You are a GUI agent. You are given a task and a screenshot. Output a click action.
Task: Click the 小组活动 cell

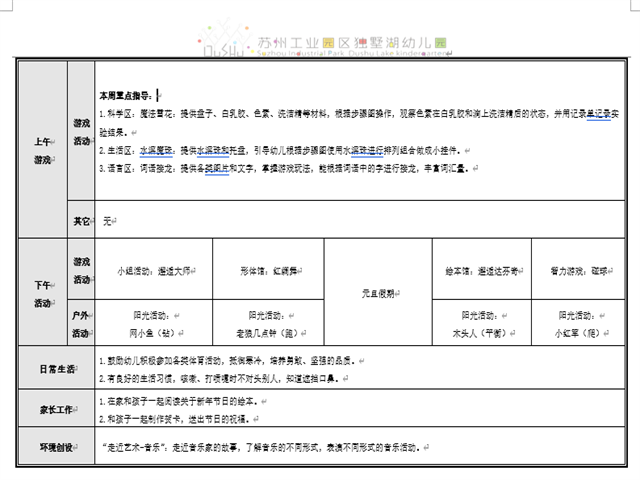click(154, 269)
